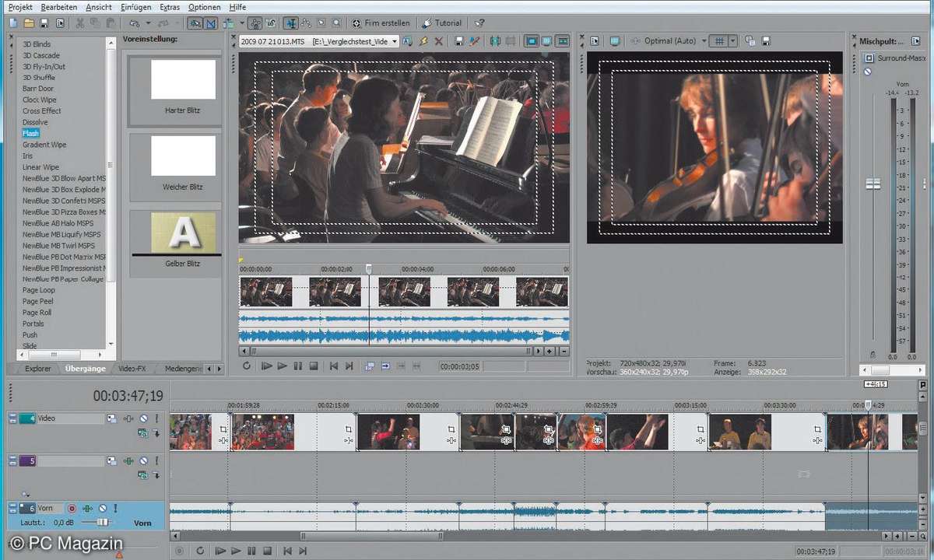Open the trimmer media file dropdown
The image size is (934, 560).
(x=395, y=41)
